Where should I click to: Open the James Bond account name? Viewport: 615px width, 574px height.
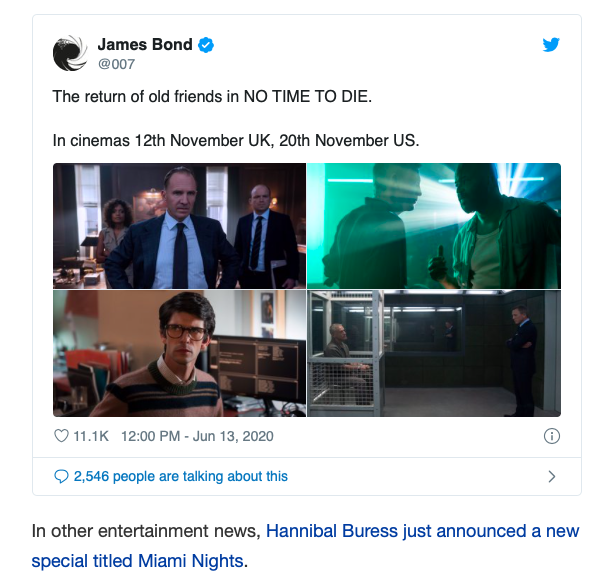coord(145,44)
